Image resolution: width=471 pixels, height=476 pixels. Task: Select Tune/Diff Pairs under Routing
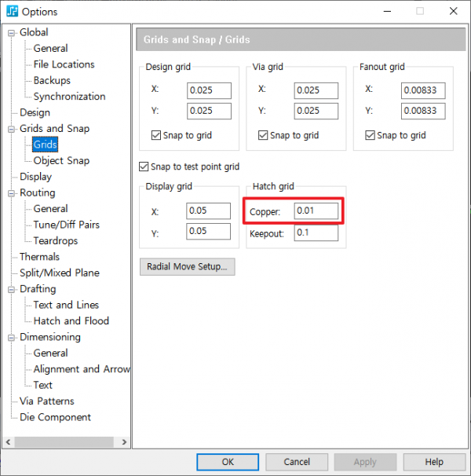click(66, 225)
